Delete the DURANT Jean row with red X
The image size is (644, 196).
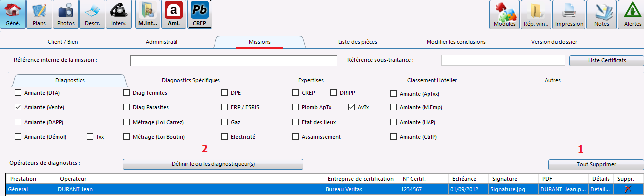pos(627,189)
